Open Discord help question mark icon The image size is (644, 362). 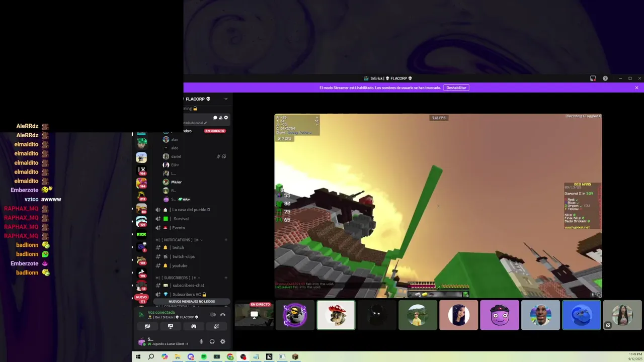tap(605, 78)
